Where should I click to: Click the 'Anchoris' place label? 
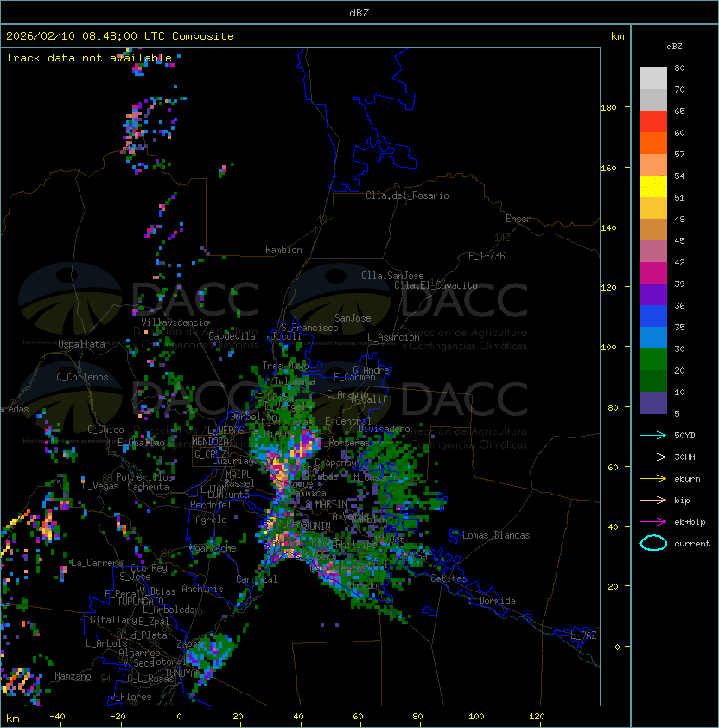coord(202,589)
